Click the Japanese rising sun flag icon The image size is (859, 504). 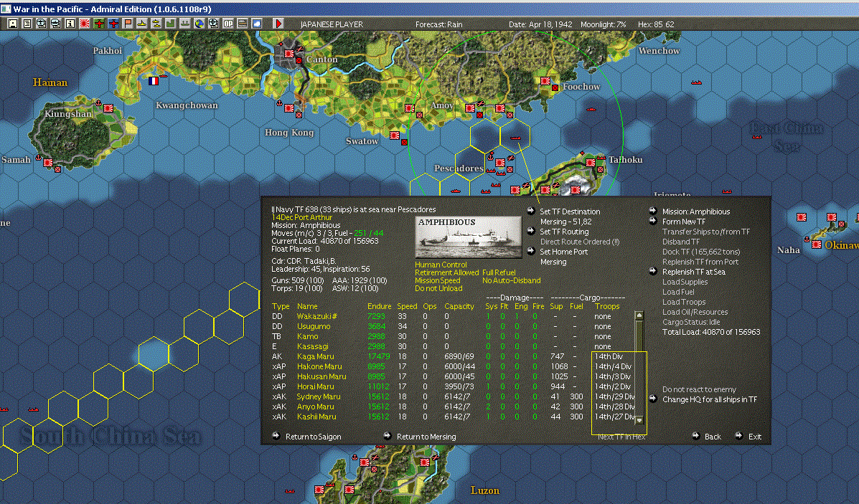point(85,24)
